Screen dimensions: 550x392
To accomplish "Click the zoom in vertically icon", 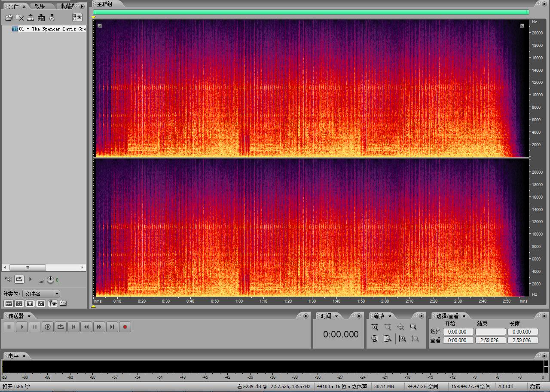I will pyautogui.click(x=402, y=339).
